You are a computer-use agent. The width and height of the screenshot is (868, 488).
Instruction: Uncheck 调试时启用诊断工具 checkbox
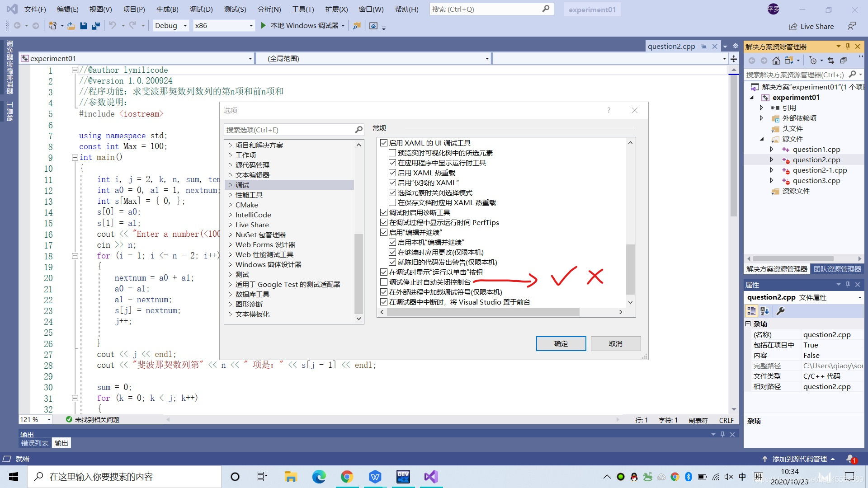click(384, 212)
